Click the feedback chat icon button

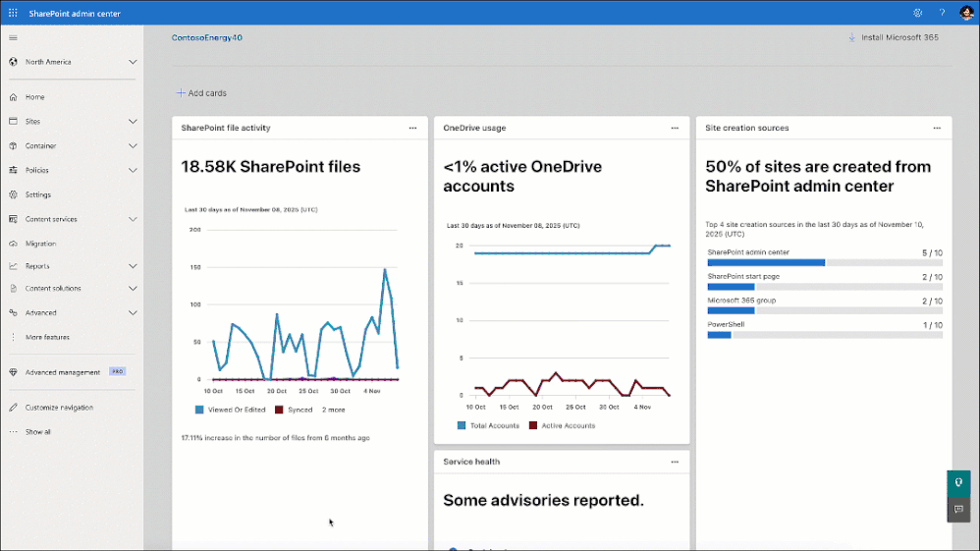click(958, 509)
